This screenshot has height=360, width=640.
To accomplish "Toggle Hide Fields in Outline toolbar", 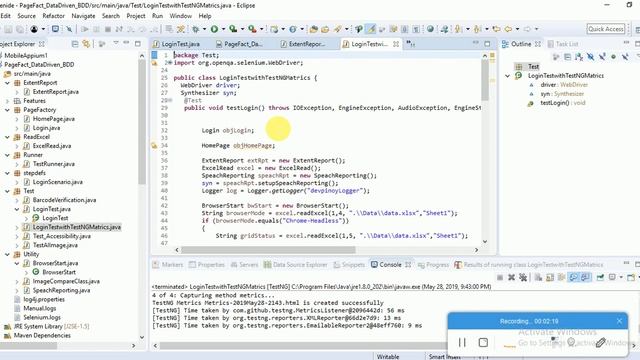I will point(590,57).
